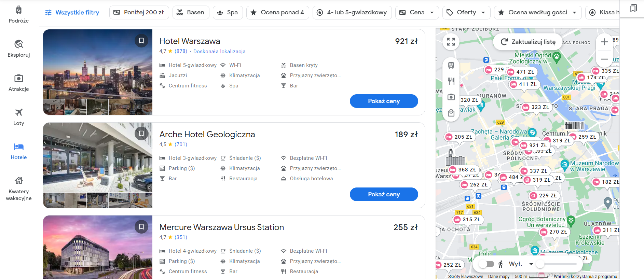Open Skróty klawiszowe on map footer
Image resolution: width=644 pixels, height=279 pixels.
tap(465, 276)
